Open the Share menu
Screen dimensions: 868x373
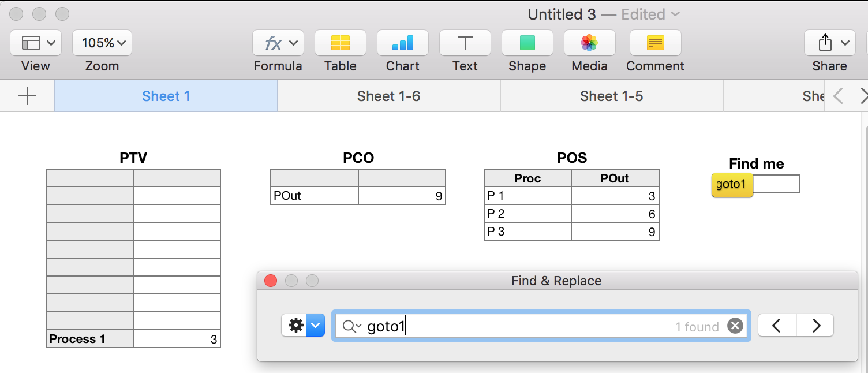829,43
